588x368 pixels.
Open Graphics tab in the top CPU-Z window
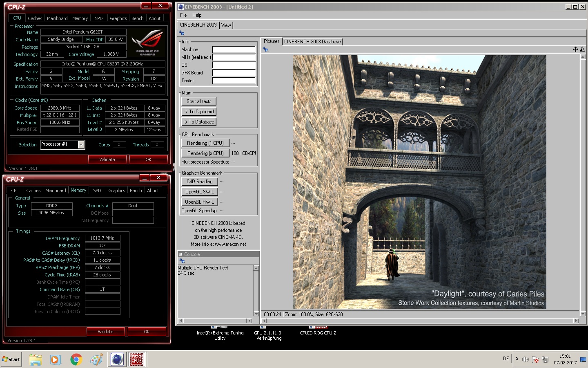pos(118,18)
